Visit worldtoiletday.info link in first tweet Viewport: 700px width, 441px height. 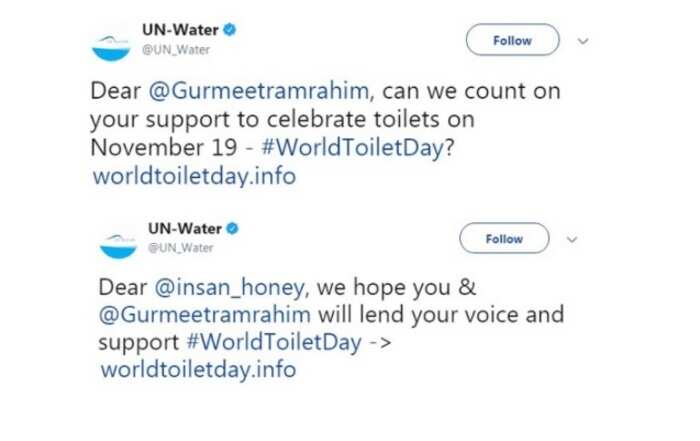(194, 176)
